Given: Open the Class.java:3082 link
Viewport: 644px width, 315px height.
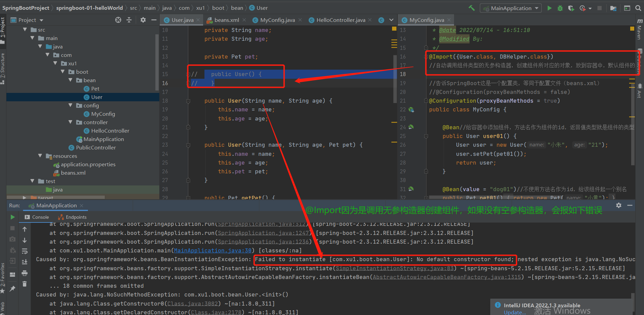Looking at the screenshot, I should pyautogui.click(x=192, y=304).
